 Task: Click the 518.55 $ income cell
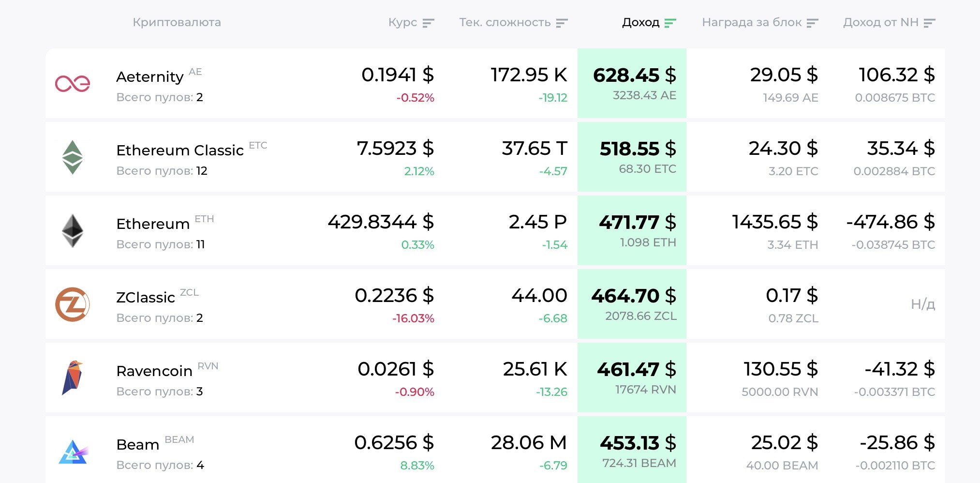click(x=632, y=156)
